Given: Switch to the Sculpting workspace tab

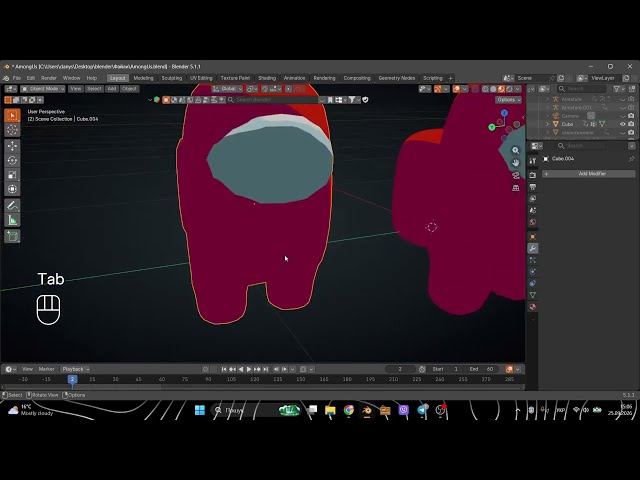Looking at the screenshot, I should pyautogui.click(x=171, y=78).
